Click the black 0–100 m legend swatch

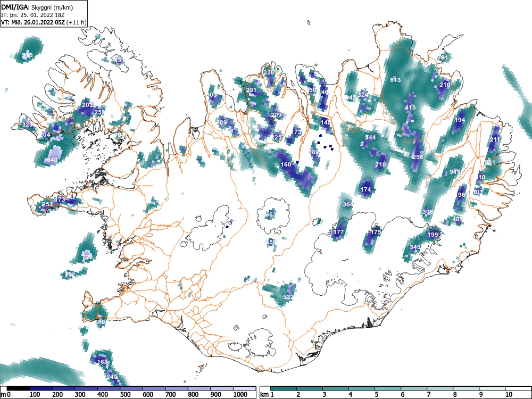click(x=18, y=388)
